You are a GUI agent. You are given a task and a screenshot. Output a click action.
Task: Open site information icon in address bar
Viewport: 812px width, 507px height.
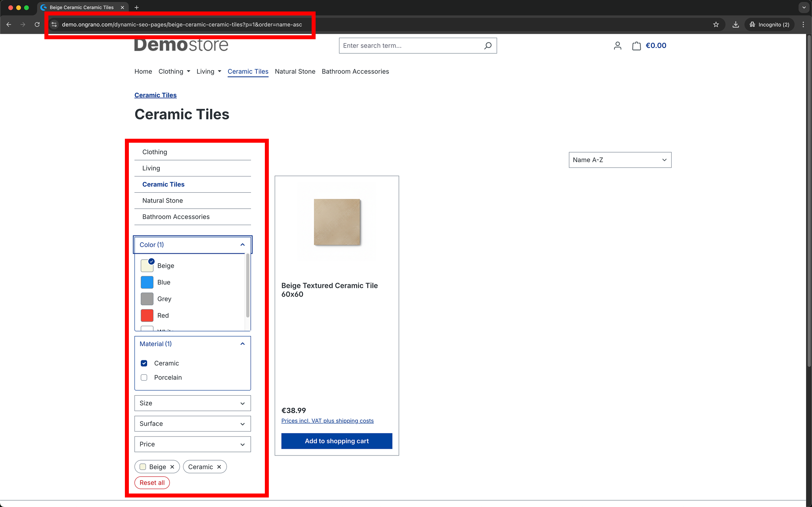(x=54, y=25)
